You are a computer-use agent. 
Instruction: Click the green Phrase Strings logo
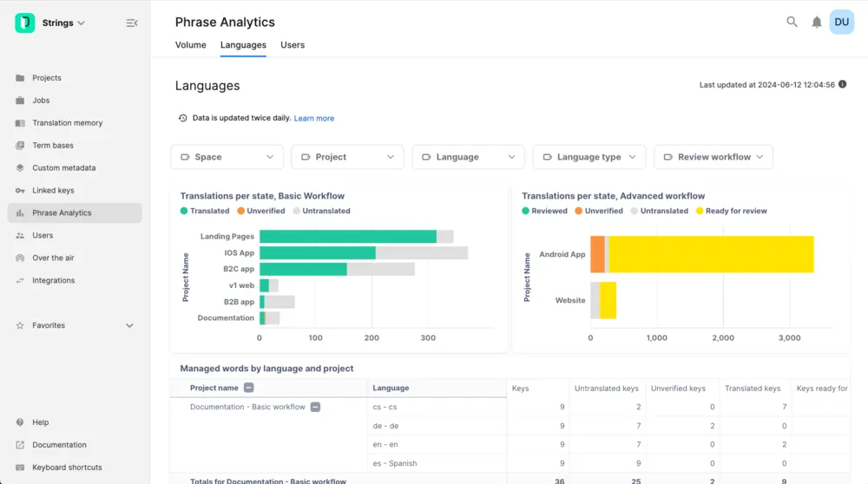pyautogui.click(x=24, y=23)
